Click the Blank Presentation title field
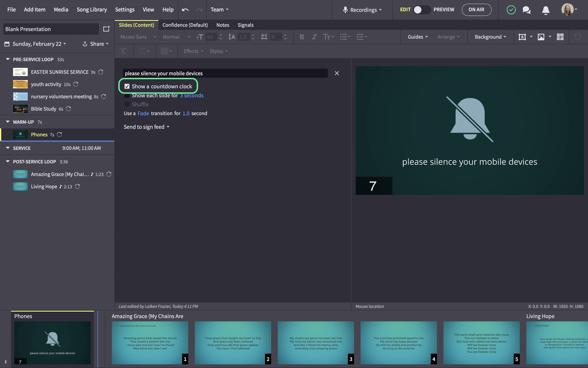The width and height of the screenshot is (588, 368). click(x=51, y=29)
